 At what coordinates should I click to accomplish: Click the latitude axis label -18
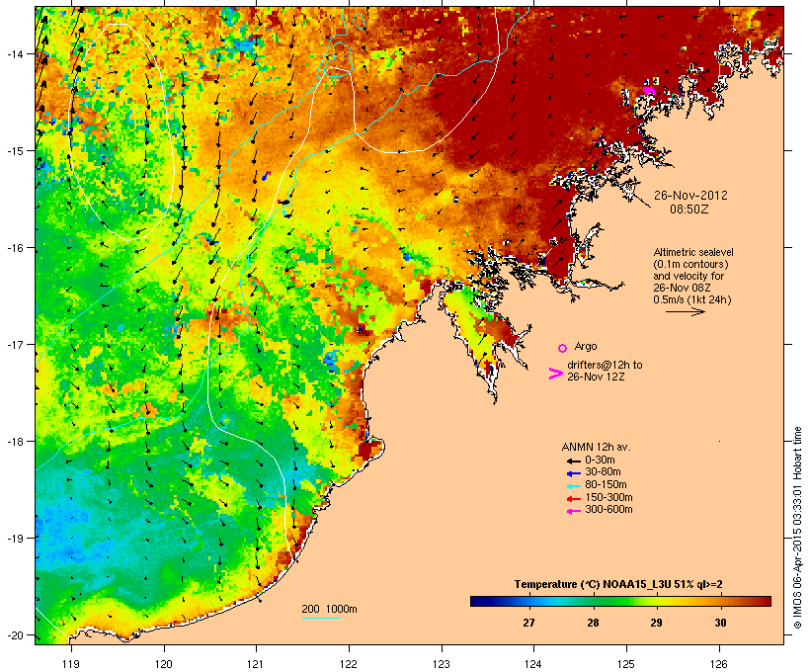coord(14,442)
